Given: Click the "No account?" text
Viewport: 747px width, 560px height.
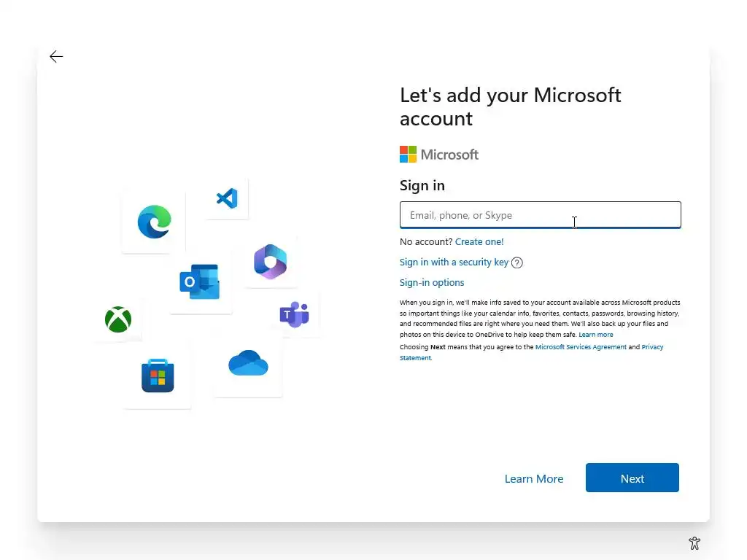Looking at the screenshot, I should (426, 241).
